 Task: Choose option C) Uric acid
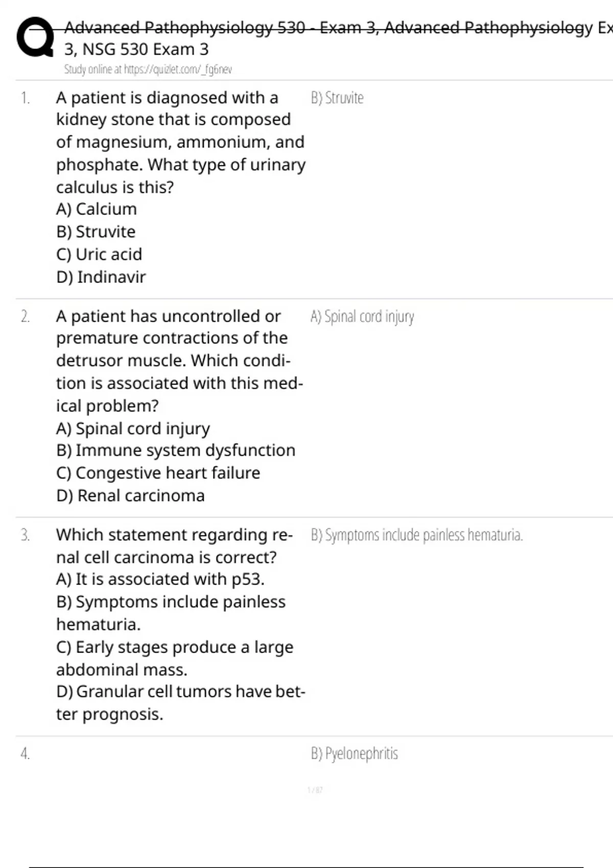tap(99, 254)
